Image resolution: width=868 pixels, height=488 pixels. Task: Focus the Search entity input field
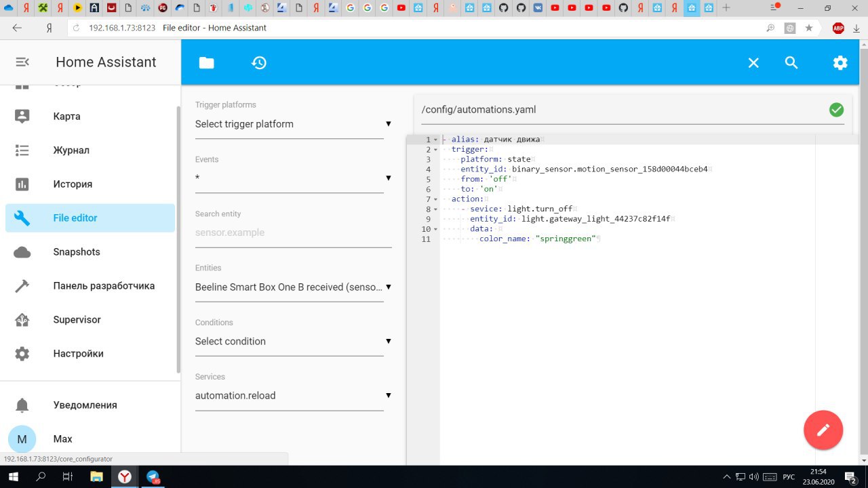pyautogui.click(x=293, y=232)
